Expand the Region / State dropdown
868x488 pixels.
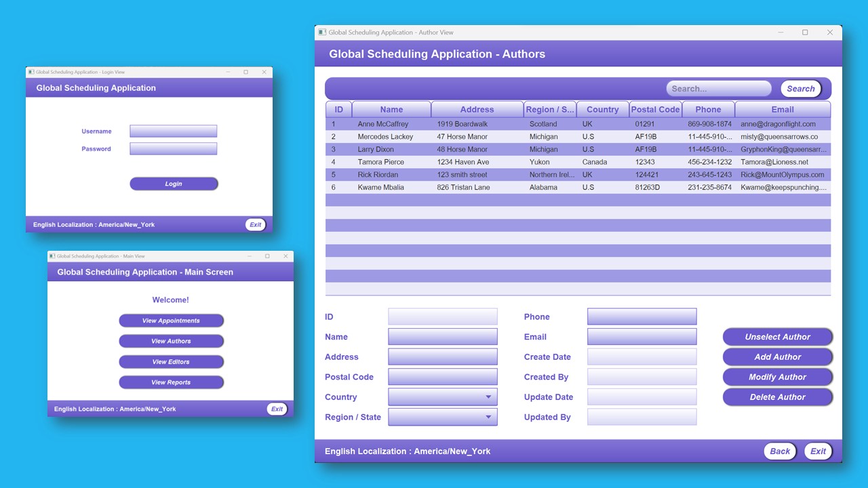pos(442,417)
